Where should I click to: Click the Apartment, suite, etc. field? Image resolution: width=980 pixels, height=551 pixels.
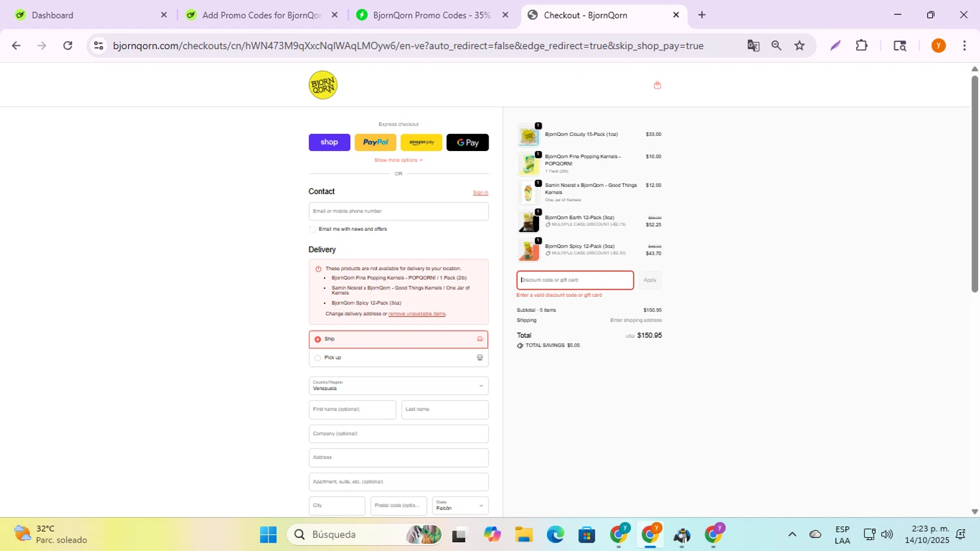399,482
